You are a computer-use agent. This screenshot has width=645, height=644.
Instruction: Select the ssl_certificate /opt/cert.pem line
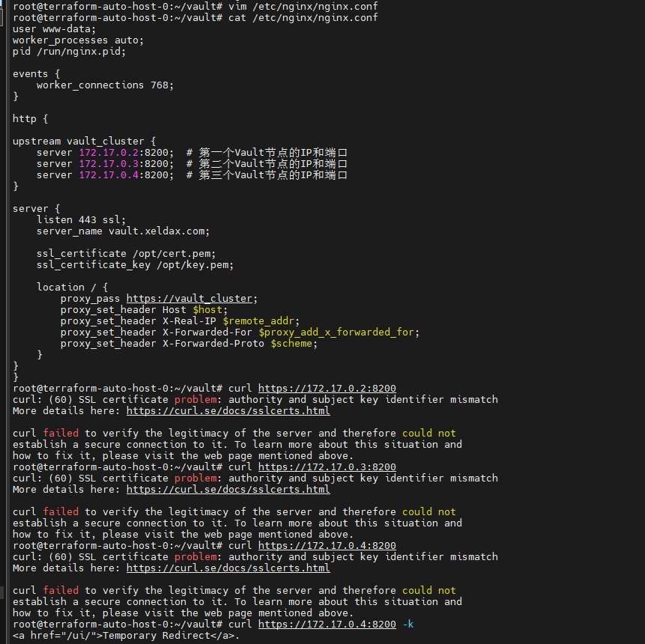point(126,253)
